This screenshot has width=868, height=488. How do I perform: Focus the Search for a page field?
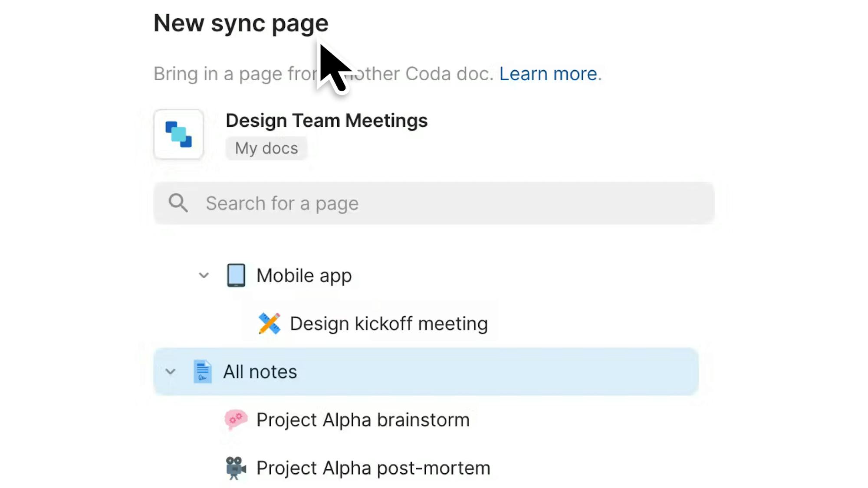[434, 203]
